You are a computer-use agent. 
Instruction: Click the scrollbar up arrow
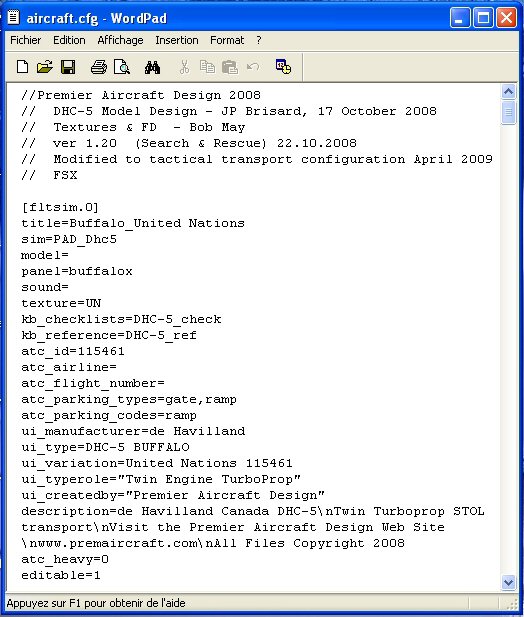point(509,92)
